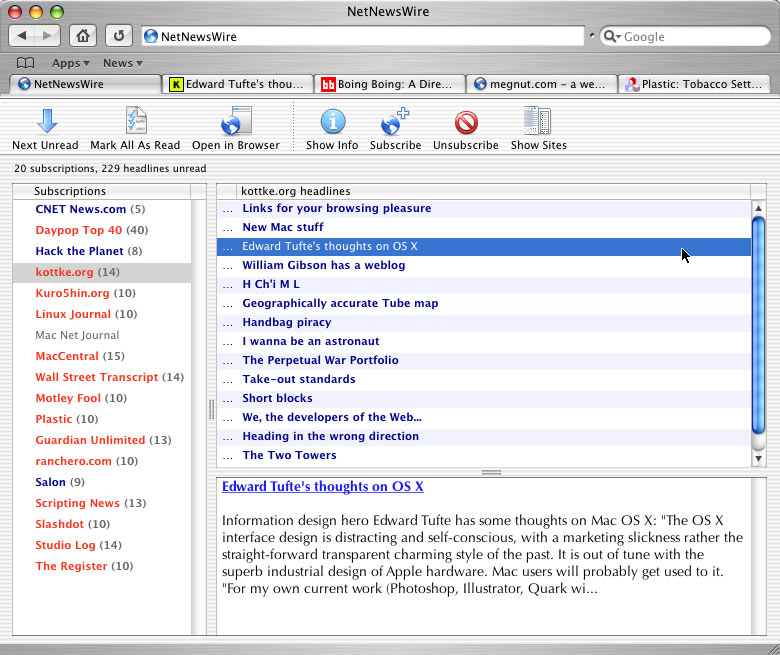Screen dimensions: 780x655
Task: Select the Slashdot subscription
Action: [x=61, y=524]
